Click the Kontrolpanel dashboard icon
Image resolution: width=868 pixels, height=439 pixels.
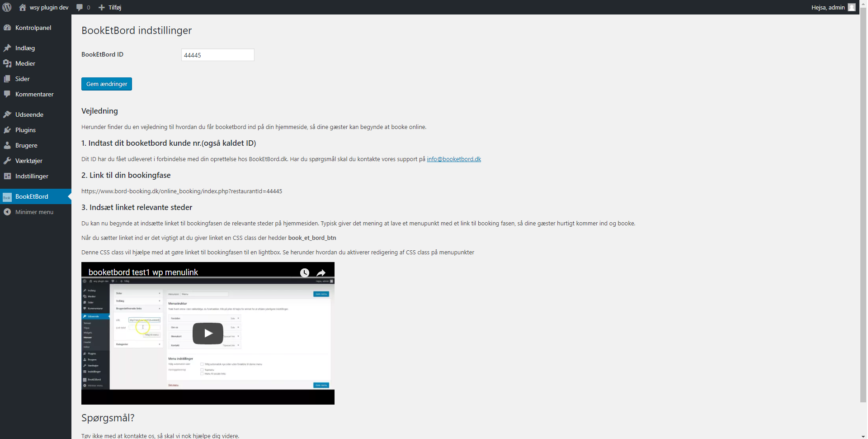click(7, 28)
